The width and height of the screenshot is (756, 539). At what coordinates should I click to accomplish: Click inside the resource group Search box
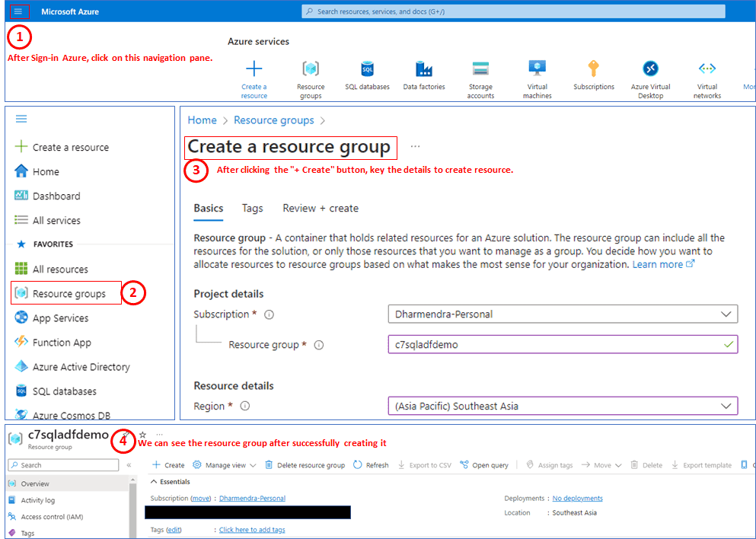tap(62, 464)
